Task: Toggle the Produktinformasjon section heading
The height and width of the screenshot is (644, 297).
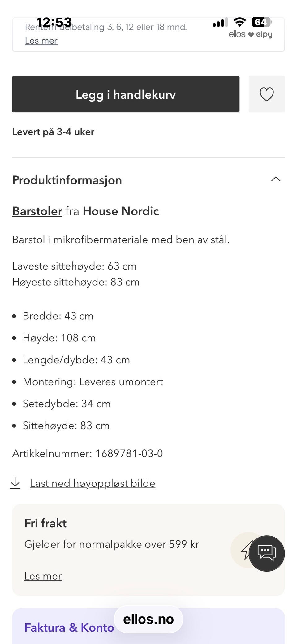Action: (x=67, y=180)
